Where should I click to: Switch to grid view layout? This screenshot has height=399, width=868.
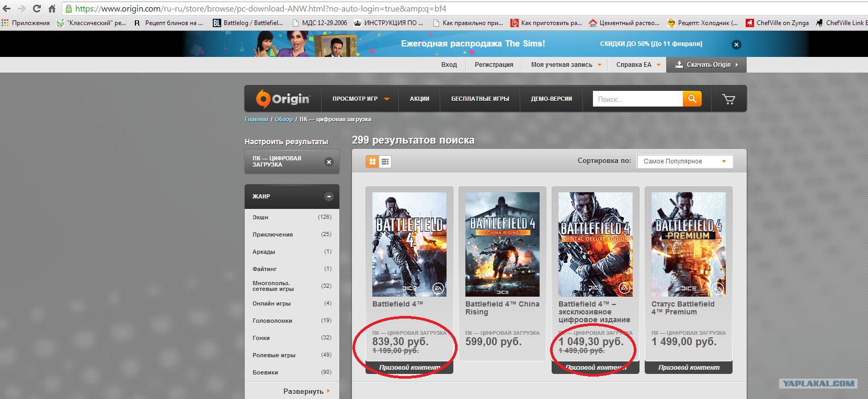tap(372, 161)
